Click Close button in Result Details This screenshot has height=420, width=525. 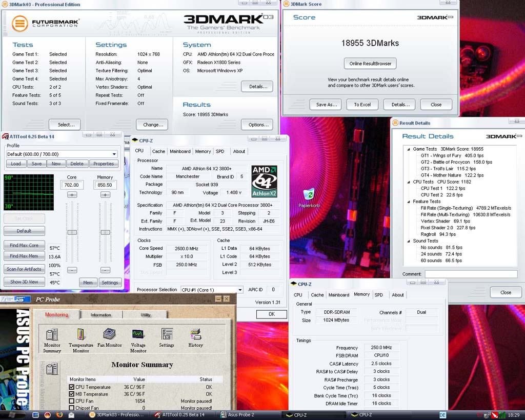[506, 292]
